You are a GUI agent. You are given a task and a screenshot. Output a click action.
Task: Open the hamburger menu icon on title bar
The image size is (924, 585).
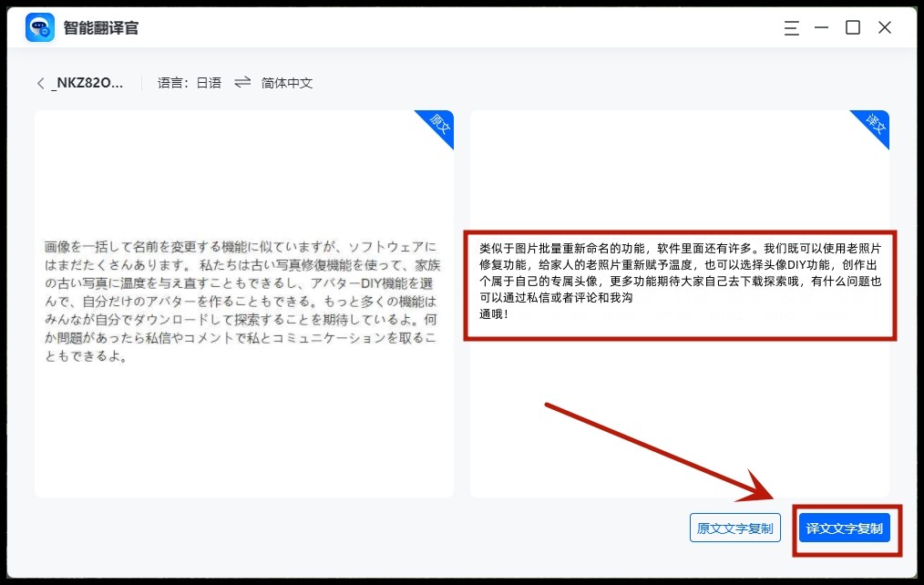tap(792, 27)
